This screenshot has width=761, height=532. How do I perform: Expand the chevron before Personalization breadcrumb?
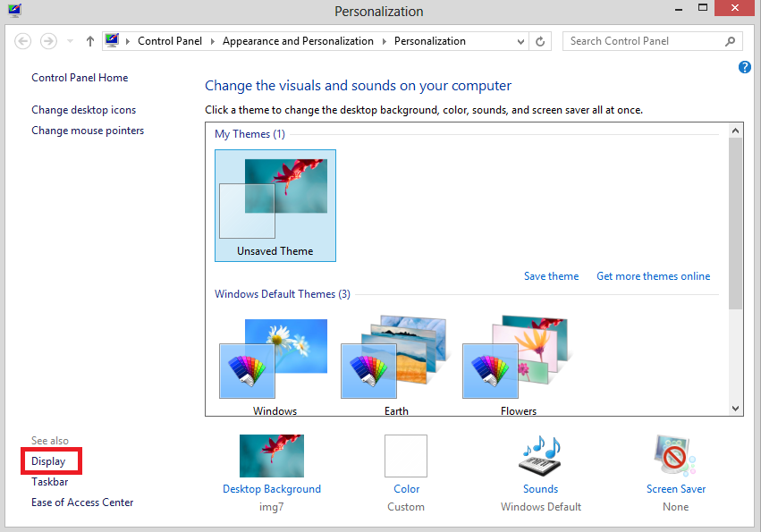pyautogui.click(x=385, y=41)
